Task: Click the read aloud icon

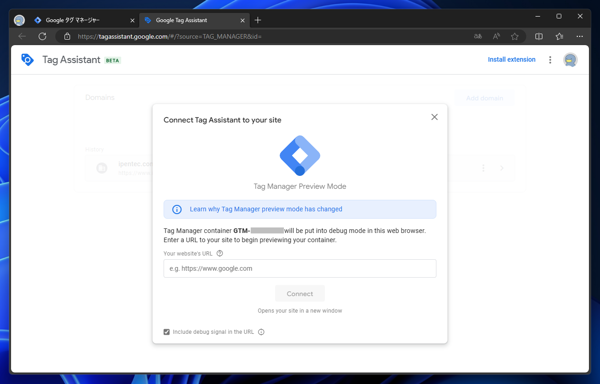Action: (496, 37)
